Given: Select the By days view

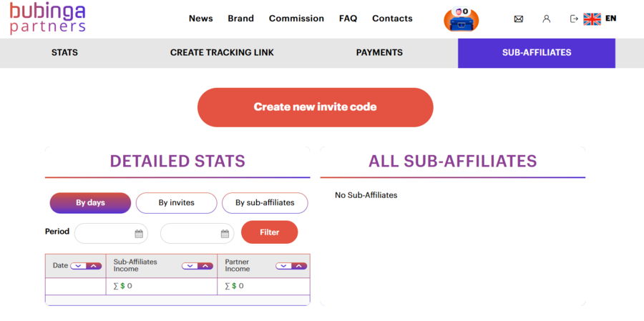Looking at the screenshot, I should [x=90, y=203].
